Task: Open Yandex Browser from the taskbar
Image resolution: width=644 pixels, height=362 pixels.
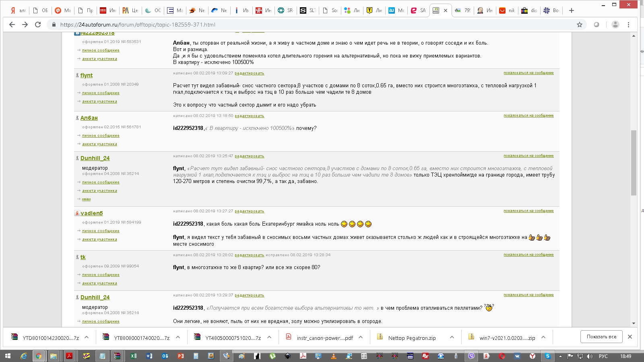Action: [533, 356]
